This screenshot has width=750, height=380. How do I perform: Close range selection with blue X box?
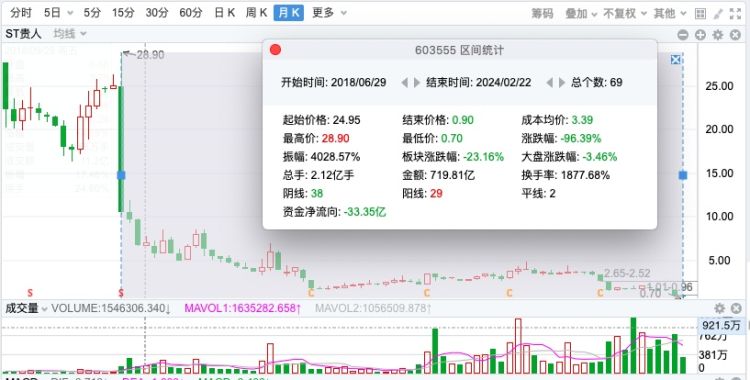click(675, 59)
